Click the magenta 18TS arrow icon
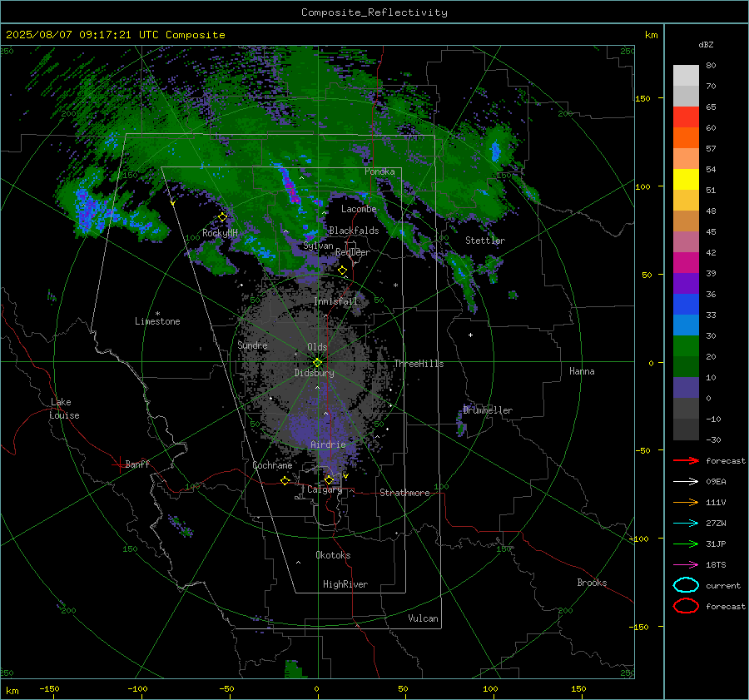This screenshot has height=700, width=749. 686,565
